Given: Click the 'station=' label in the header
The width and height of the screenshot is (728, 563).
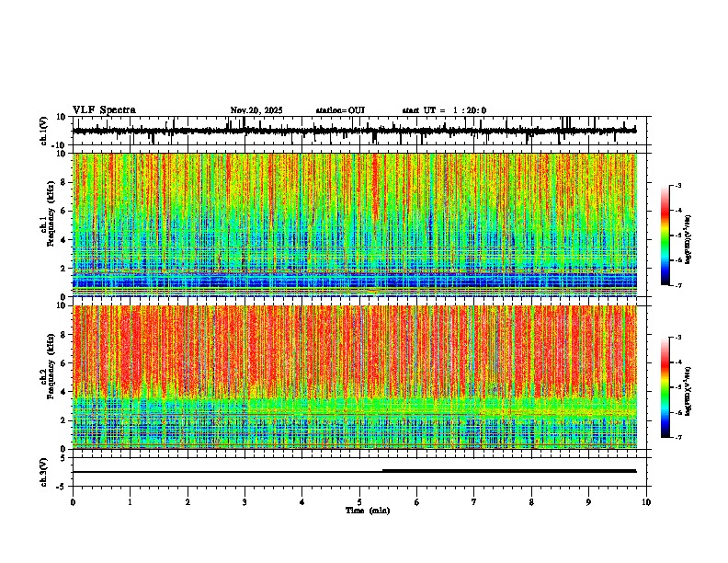Looking at the screenshot, I should [x=332, y=110].
